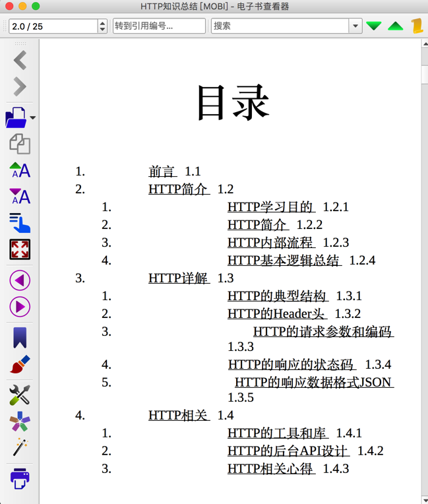The width and height of the screenshot is (428, 504).
Task: Toggle full screen mode
Action: pyautogui.click(x=20, y=249)
